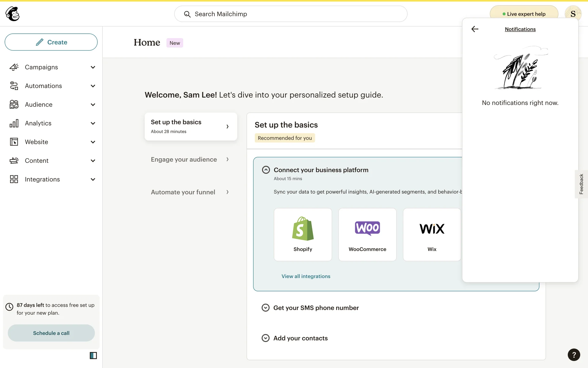Viewport: 588px width, 368px height.
Task: Expand the Add your contacts step
Action: coord(266,338)
